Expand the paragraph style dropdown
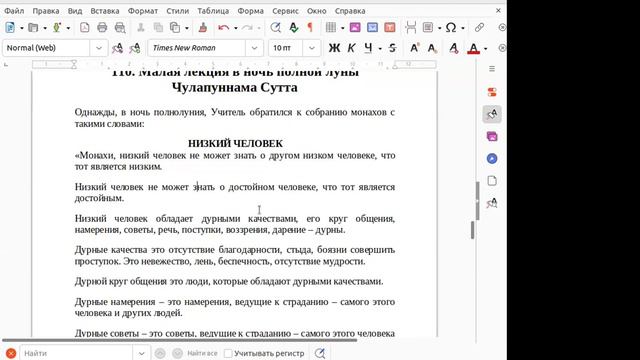640x360 pixels. 99,48
